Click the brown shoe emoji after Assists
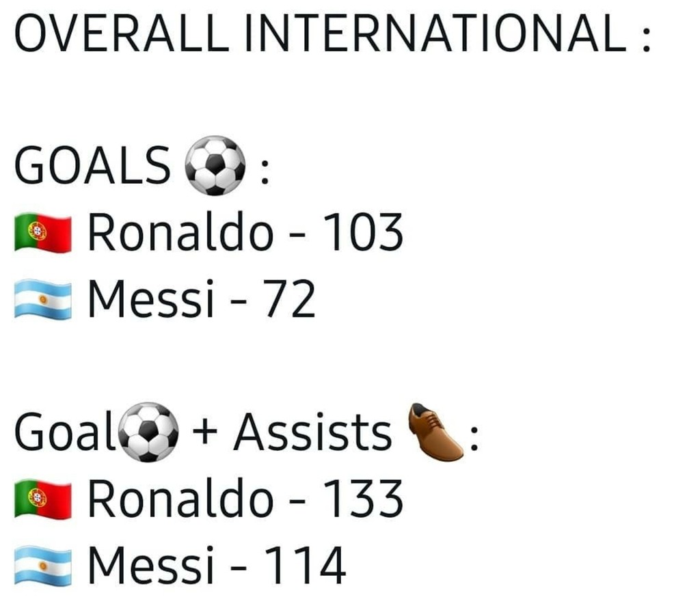Image resolution: width=700 pixels, height=597 pixels. pos(435,432)
